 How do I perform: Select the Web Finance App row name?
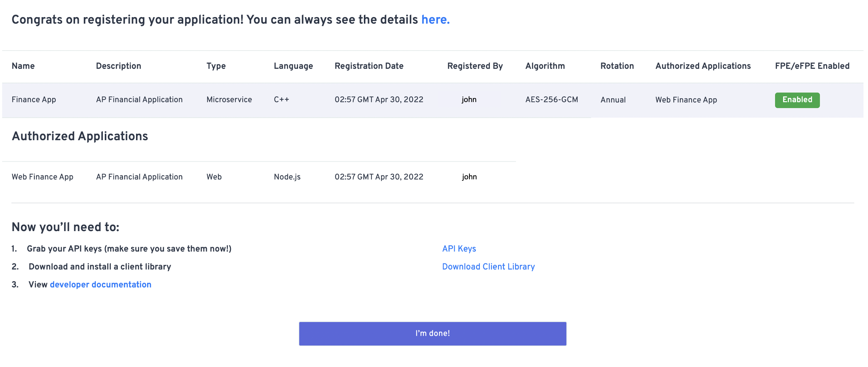pyautogui.click(x=43, y=177)
